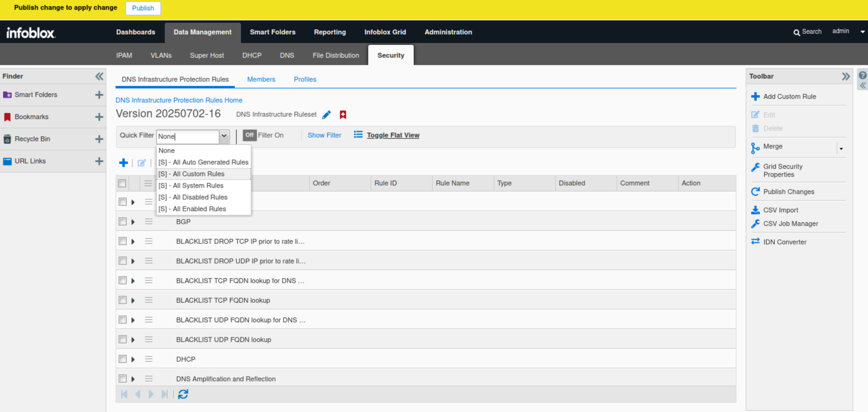Select checkbox for BLACKLIST DROP TCP IP row
Screen dimensions: 868x412
coord(122,241)
